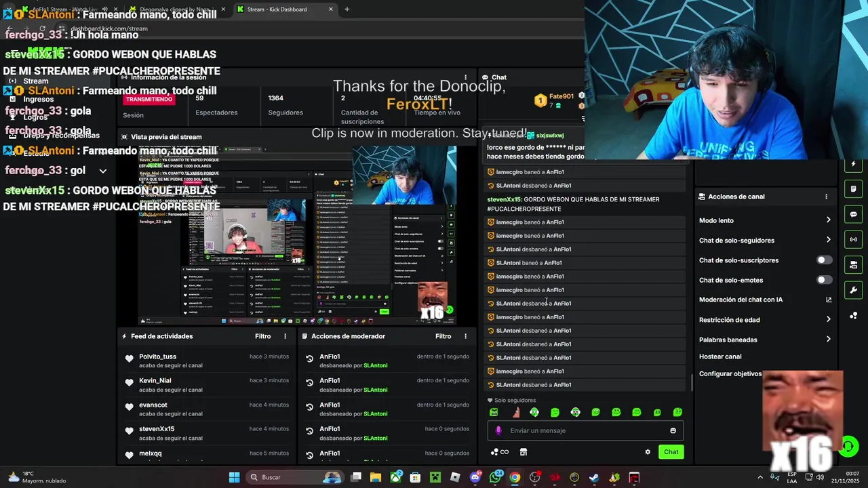This screenshot has width=868, height=488.
Task: Open the wrench tools icon in right sidebar
Action: click(x=853, y=290)
